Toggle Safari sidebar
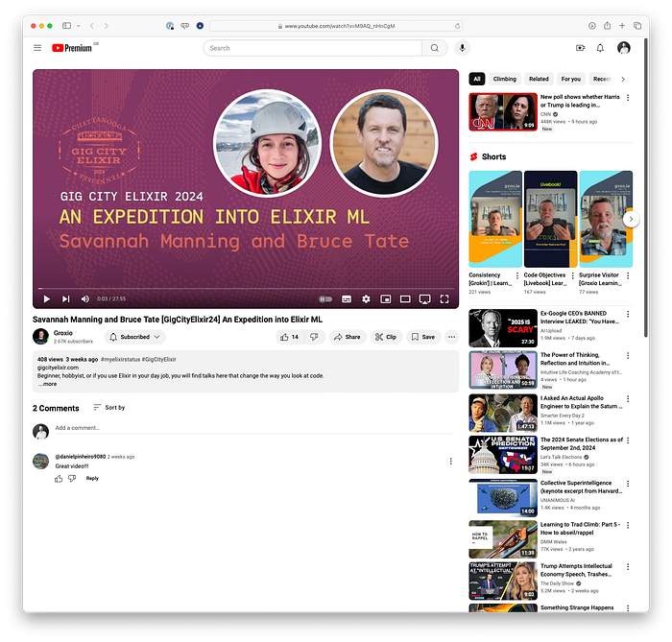 point(67,26)
